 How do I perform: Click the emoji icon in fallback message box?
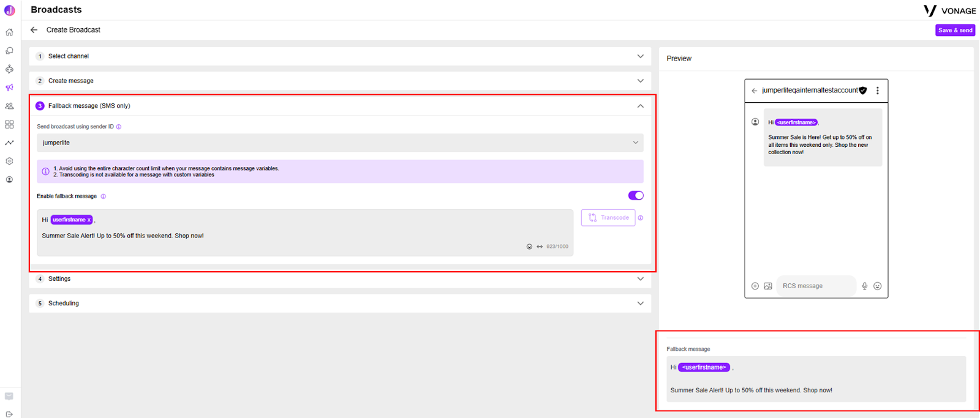529,247
